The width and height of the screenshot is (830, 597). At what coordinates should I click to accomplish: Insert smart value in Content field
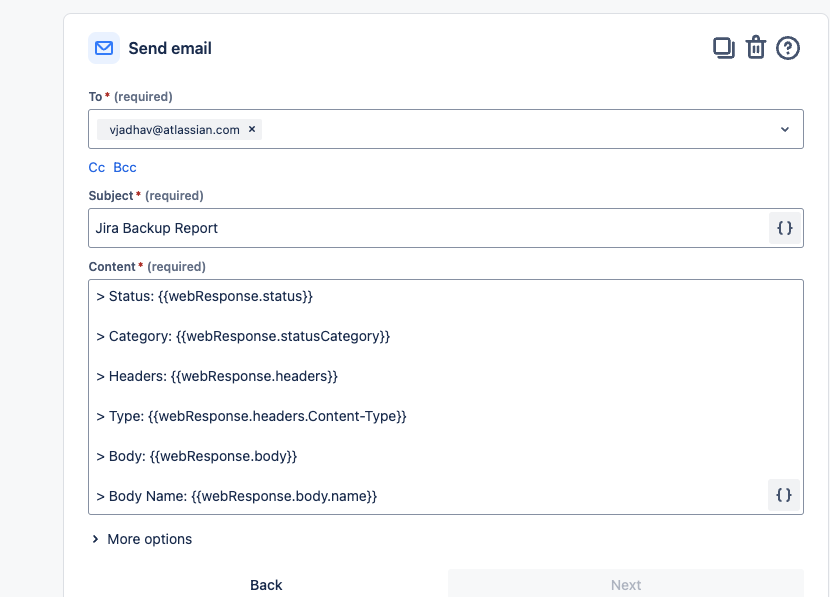tap(784, 495)
